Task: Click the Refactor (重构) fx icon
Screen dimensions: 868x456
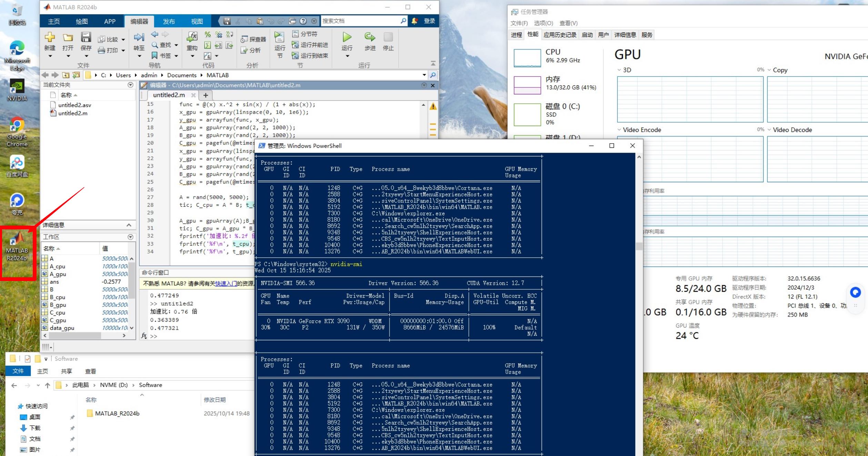Action: (x=192, y=37)
